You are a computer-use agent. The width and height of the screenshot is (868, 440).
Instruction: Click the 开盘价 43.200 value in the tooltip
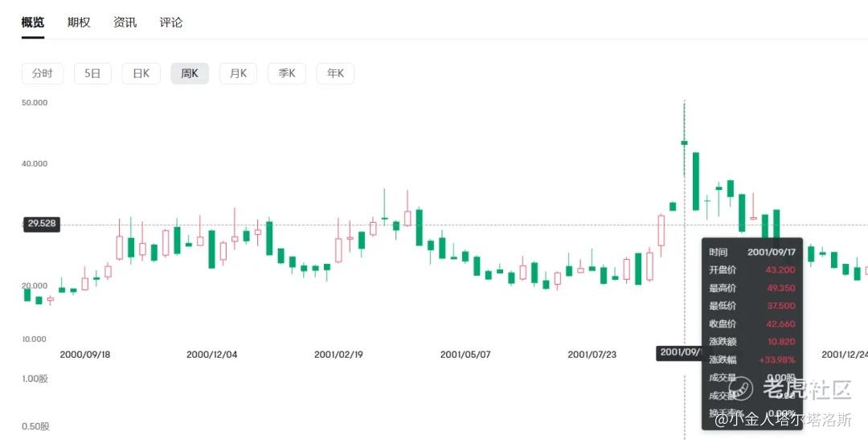pos(780,270)
